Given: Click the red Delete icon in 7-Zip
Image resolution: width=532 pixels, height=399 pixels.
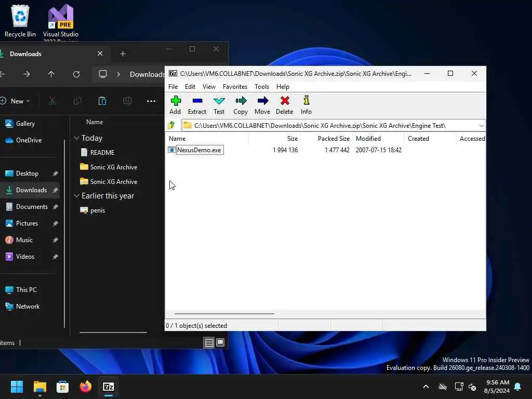Looking at the screenshot, I should pos(284,105).
